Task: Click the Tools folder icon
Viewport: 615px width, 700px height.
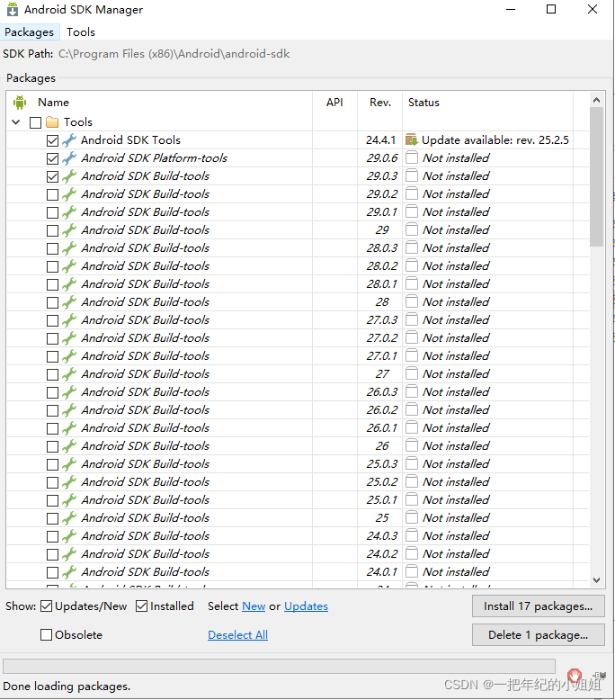Action: [52, 121]
